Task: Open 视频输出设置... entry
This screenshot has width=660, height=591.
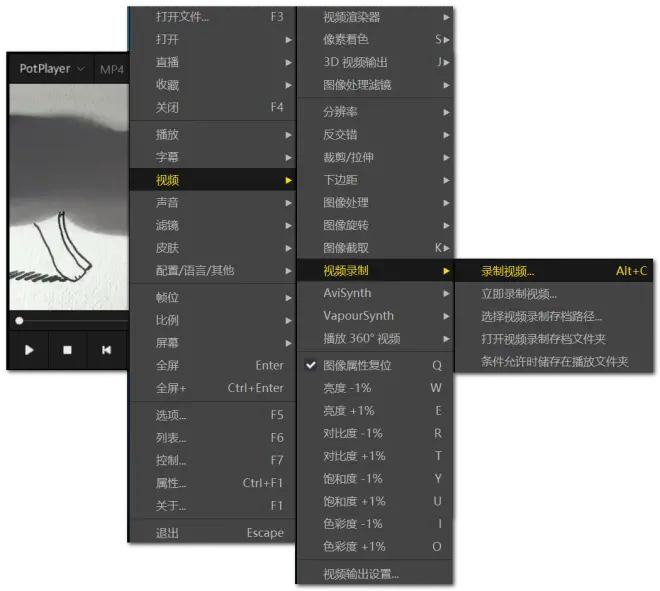Action: click(375, 574)
